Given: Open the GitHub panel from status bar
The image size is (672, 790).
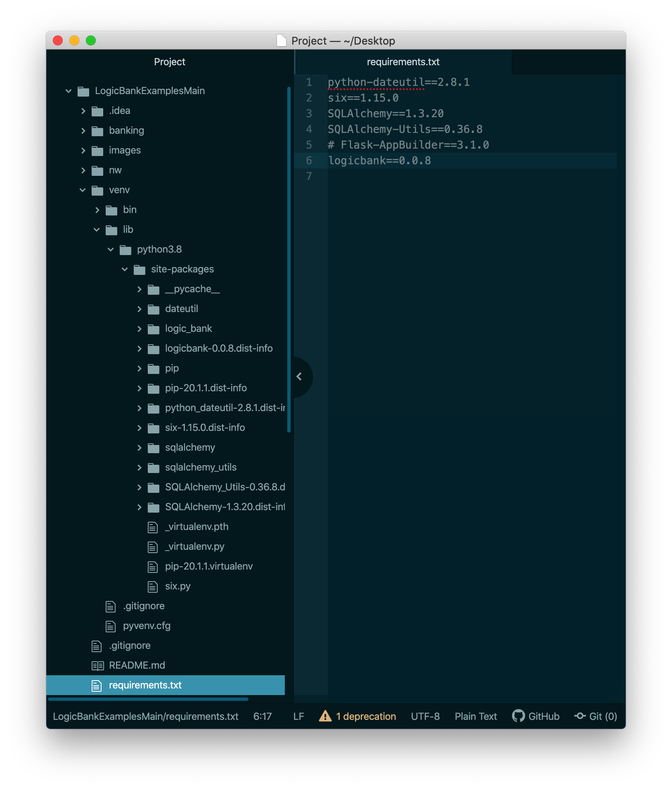Looking at the screenshot, I should pos(536,716).
